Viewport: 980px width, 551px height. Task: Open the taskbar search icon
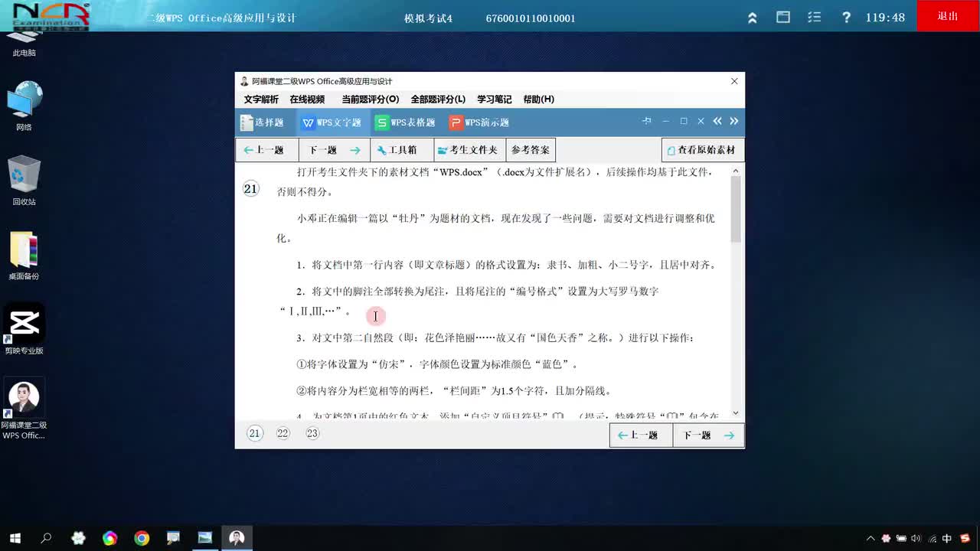click(46, 538)
